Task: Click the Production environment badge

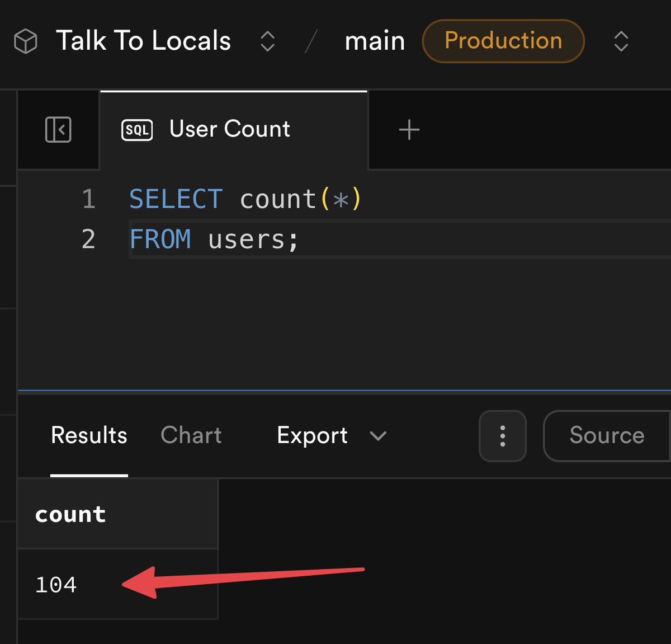Action: click(503, 41)
